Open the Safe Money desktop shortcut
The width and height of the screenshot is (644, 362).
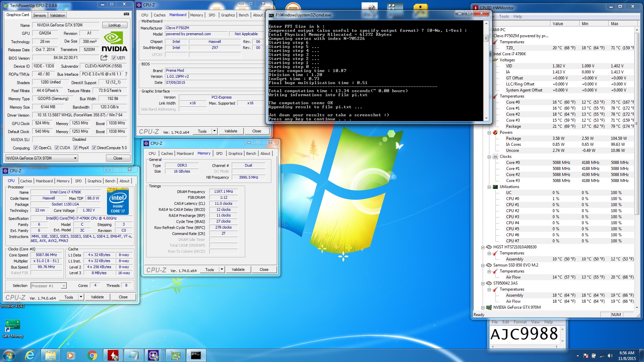tap(12, 328)
